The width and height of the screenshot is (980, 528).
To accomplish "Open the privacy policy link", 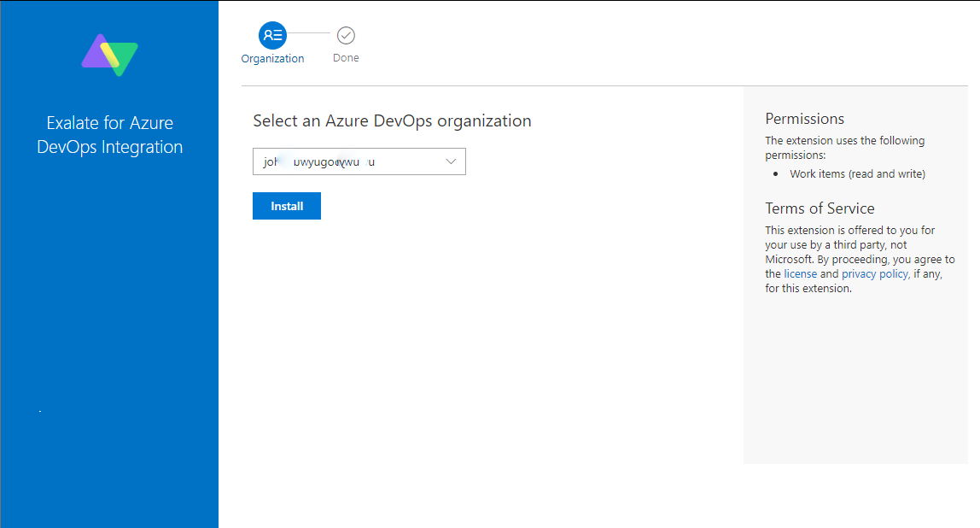I will tap(874, 274).
